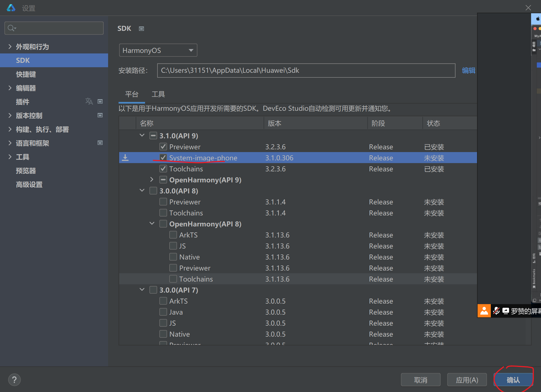Click the DevEco Studio logo icon

(11, 8)
